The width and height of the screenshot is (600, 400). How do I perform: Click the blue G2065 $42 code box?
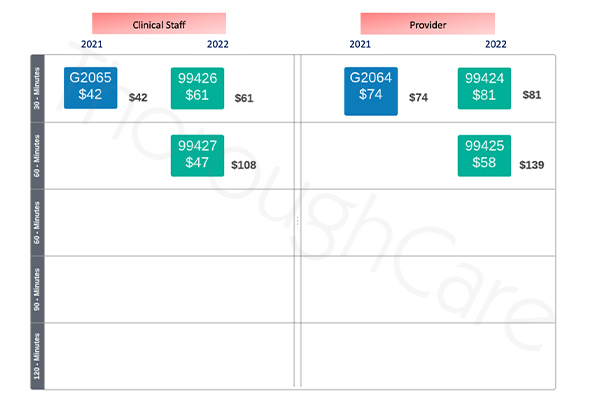[91, 88]
